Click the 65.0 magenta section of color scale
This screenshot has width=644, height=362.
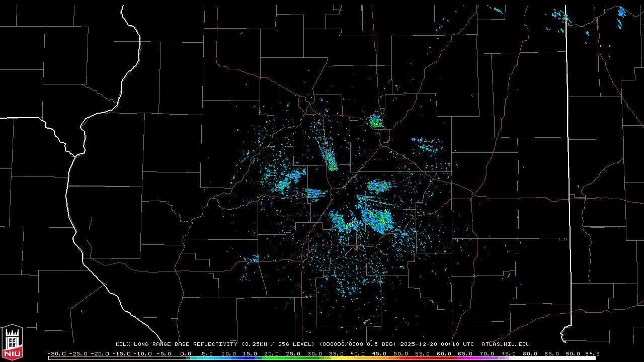(465, 358)
